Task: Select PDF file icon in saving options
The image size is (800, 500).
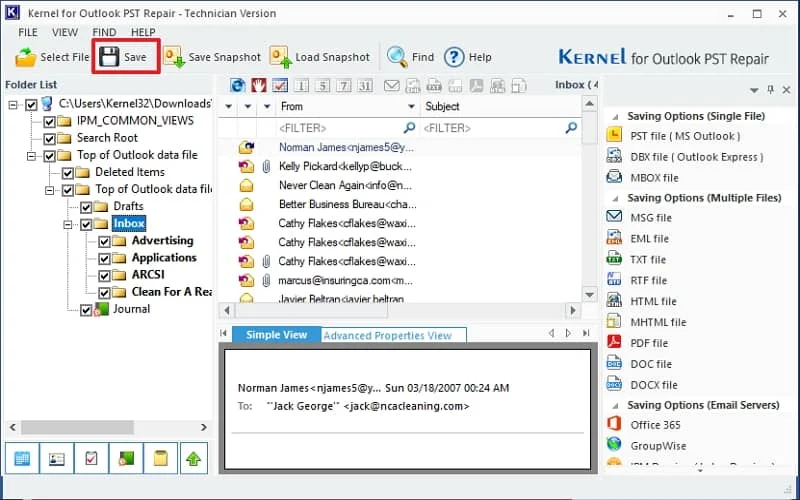Action: click(x=614, y=342)
